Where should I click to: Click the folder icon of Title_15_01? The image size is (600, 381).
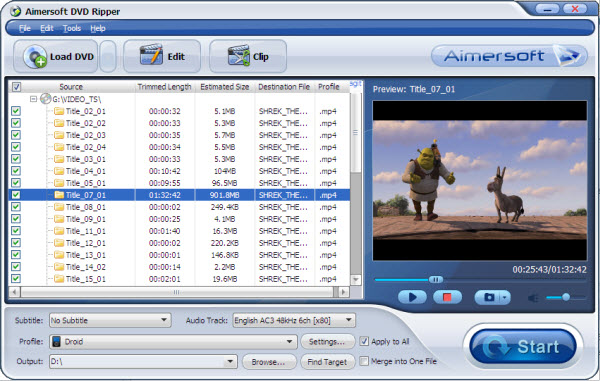pyautogui.click(x=59, y=279)
